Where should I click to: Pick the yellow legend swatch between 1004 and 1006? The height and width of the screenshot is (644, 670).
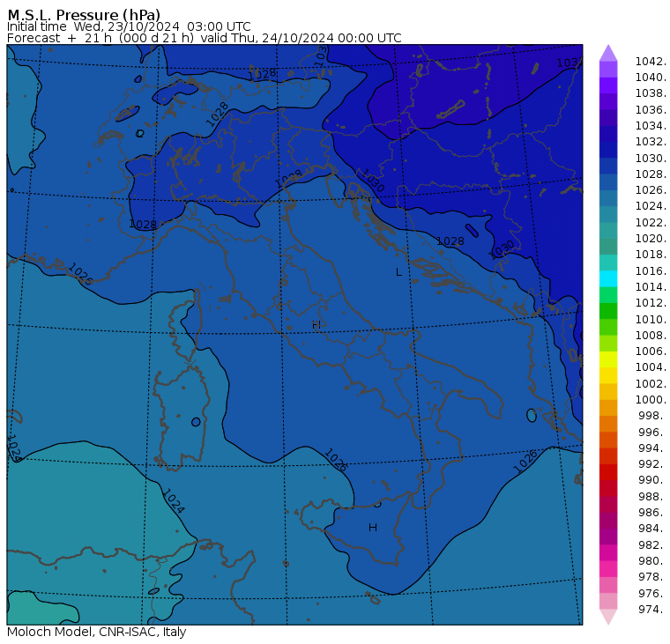pyautogui.click(x=608, y=359)
